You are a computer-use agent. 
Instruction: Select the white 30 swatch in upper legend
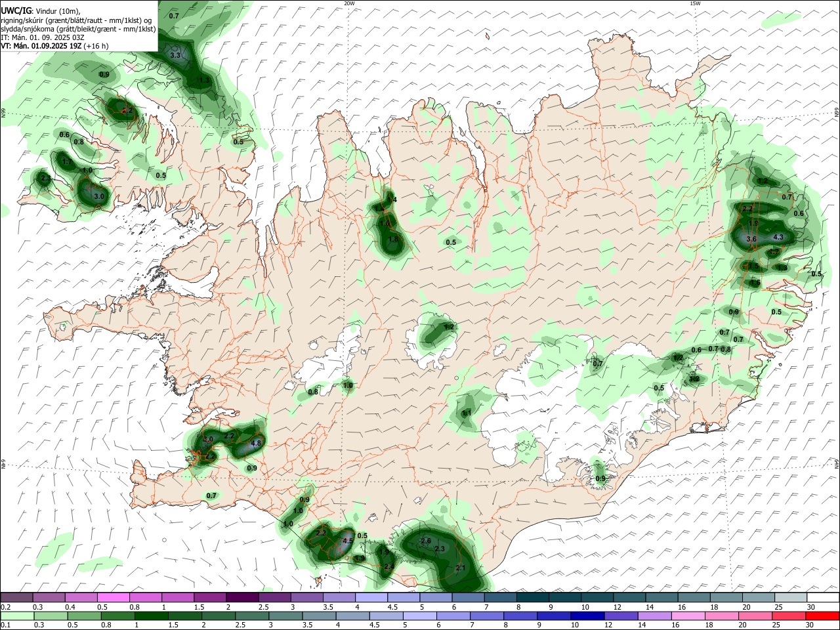pyautogui.click(x=823, y=598)
